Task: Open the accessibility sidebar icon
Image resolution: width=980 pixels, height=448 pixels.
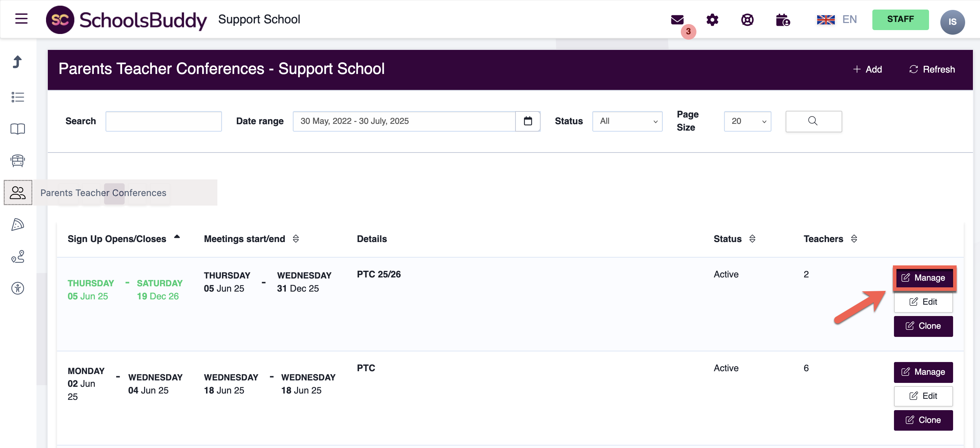Action: pyautogui.click(x=17, y=288)
